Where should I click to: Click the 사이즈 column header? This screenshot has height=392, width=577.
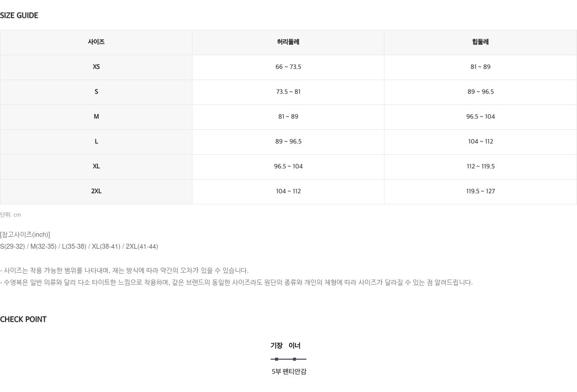(x=96, y=42)
